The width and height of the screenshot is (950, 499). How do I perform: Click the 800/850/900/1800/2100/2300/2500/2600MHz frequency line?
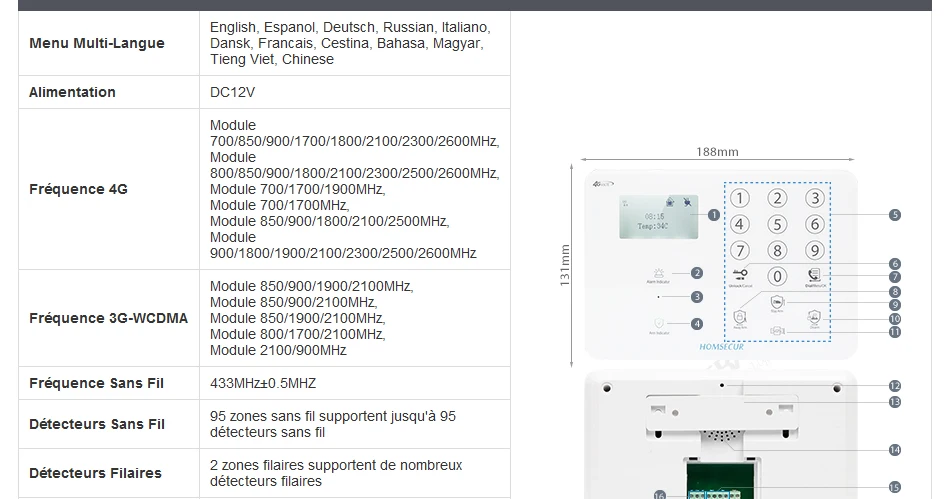(354, 173)
